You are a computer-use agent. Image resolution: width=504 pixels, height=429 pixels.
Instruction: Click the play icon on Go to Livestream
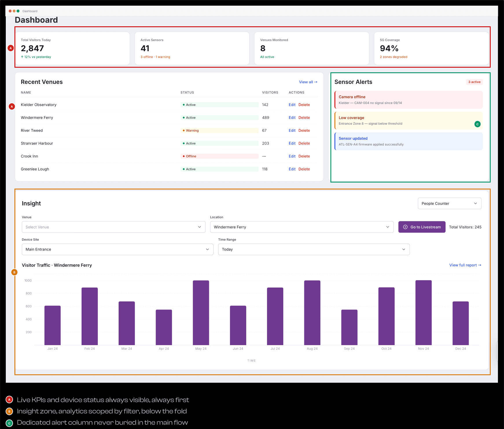tap(405, 227)
